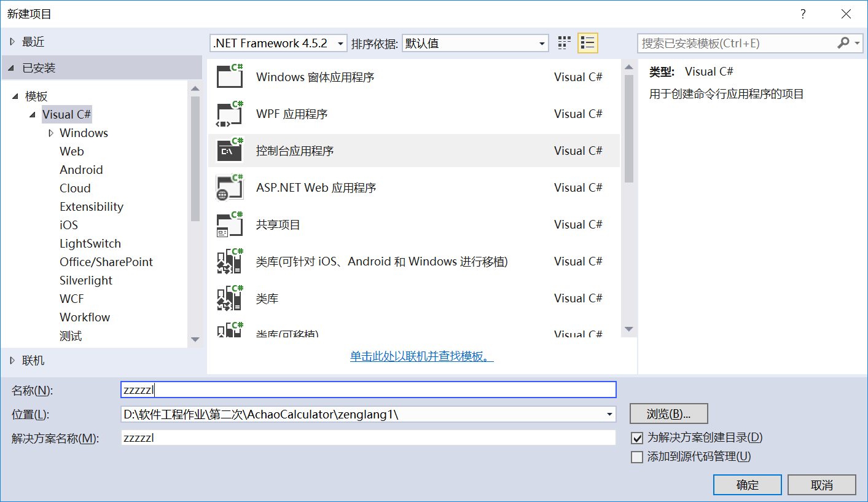Click the portable 类库 iOS Android icon
This screenshot has height=502, width=868.
click(x=230, y=261)
